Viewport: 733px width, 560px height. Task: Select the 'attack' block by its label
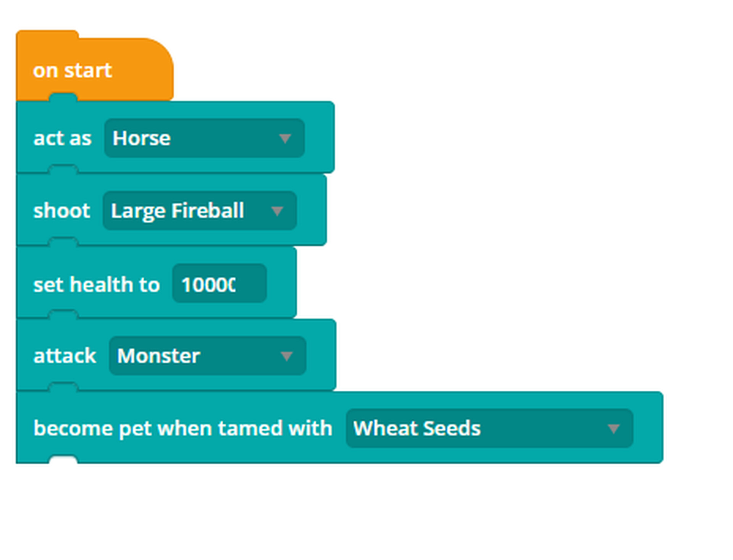point(65,356)
